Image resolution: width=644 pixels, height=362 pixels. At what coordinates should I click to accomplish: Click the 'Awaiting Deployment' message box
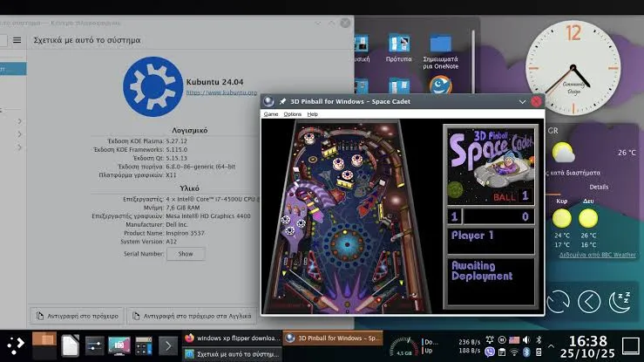491,282
